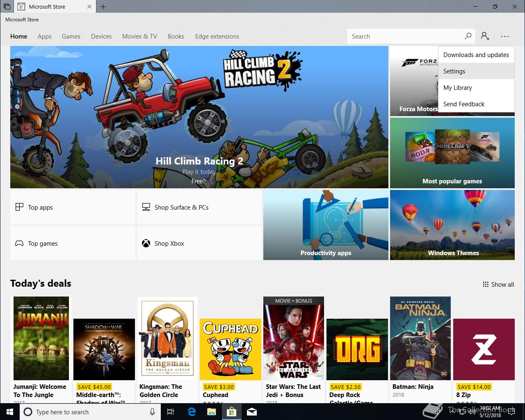Open the Jumanji movie poster
The height and width of the screenshot is (420, 525).
point(41,338)
